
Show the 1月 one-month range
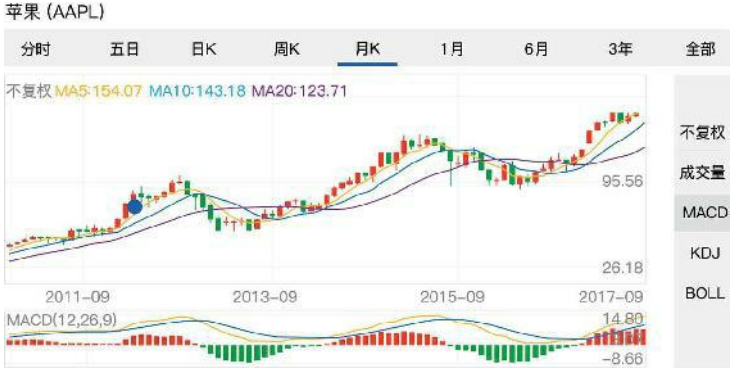pos(452,49)
